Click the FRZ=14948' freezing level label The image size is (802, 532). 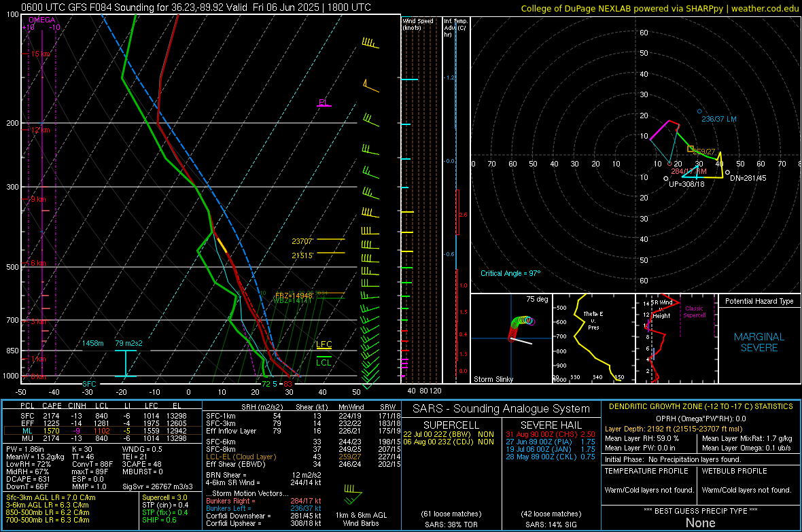point(294,296)
